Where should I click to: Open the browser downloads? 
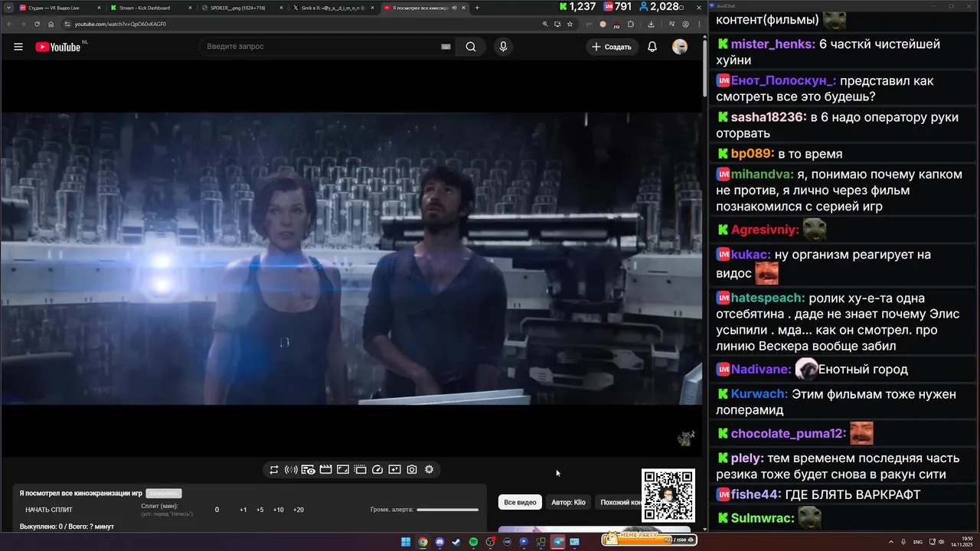click(x=651, y=24)
